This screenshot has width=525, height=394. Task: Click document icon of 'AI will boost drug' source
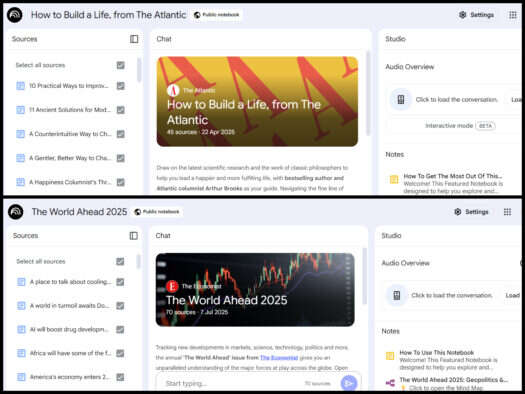21,329
